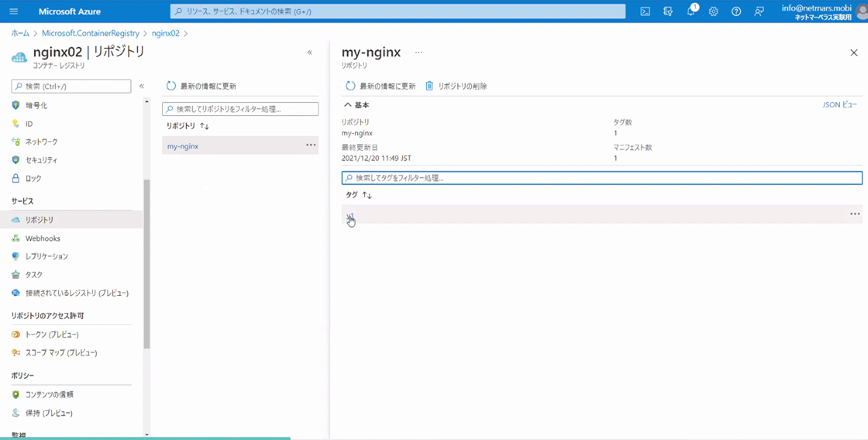The width and height of the screenshot is (868, 440).
Task: Open the ellipsis menu beside my-nginx title
Action: point(418,52)
